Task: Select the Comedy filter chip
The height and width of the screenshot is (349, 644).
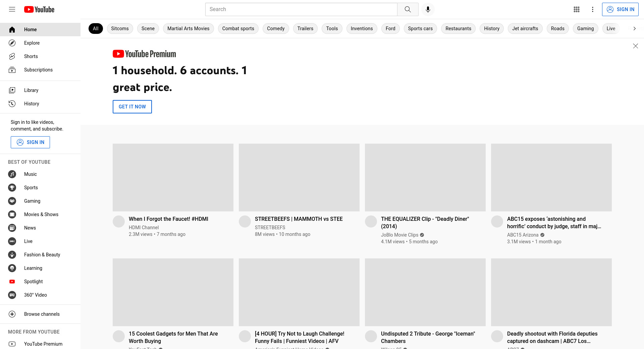Action: coord(276,29)
